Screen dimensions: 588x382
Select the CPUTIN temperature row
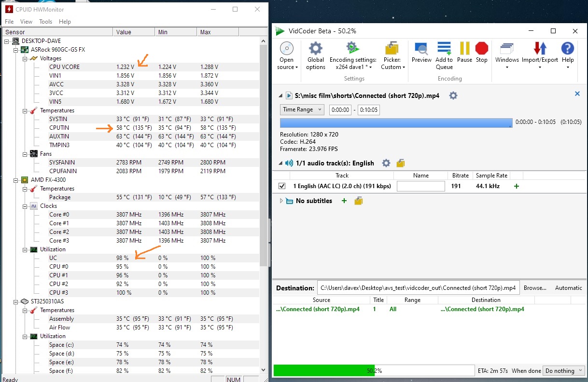[x=131, y=128]
